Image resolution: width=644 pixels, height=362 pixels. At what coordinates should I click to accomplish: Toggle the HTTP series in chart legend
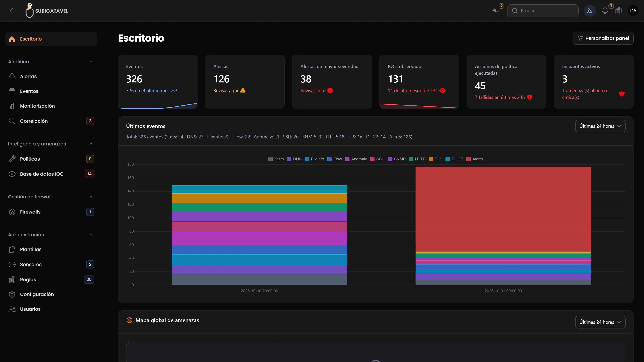[417, 159]
